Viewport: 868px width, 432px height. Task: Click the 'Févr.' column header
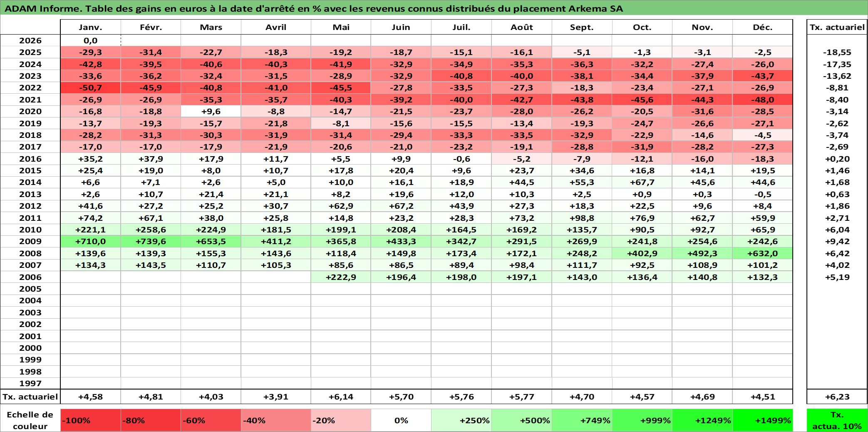(x=151, y=27)
